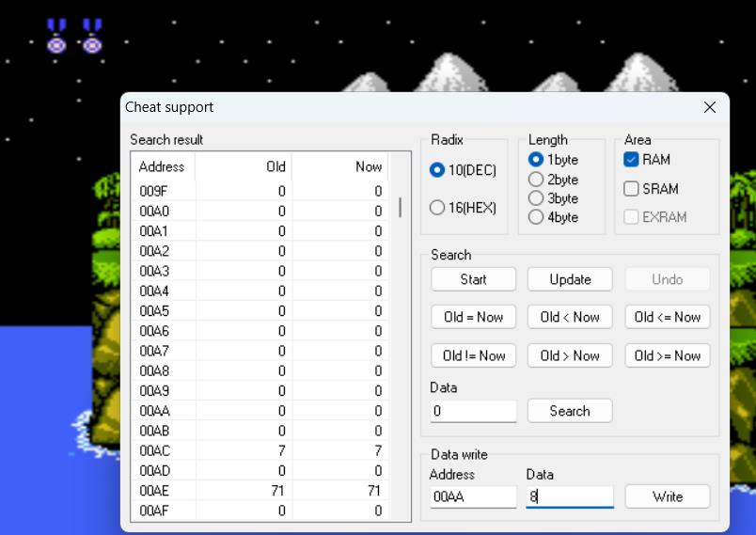
Task: Focus the Search Data input field
Action: tap(473, 411)
